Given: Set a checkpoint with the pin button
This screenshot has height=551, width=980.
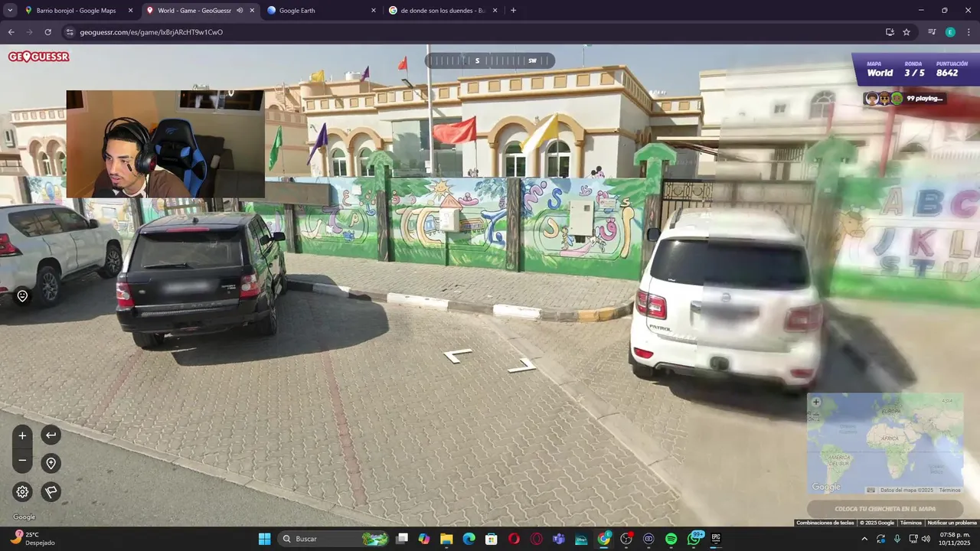Looking at the screenshot, I should [x=51, y=463].
